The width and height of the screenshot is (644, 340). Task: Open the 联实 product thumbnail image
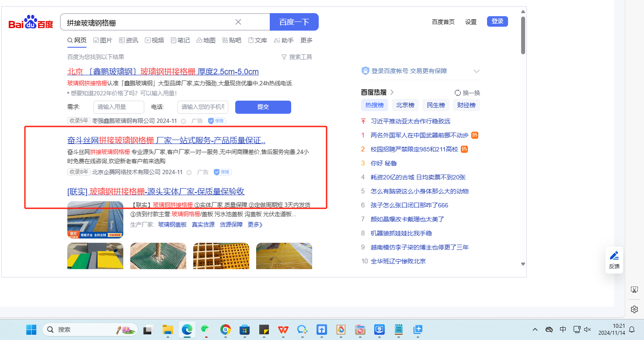[95, 220]
